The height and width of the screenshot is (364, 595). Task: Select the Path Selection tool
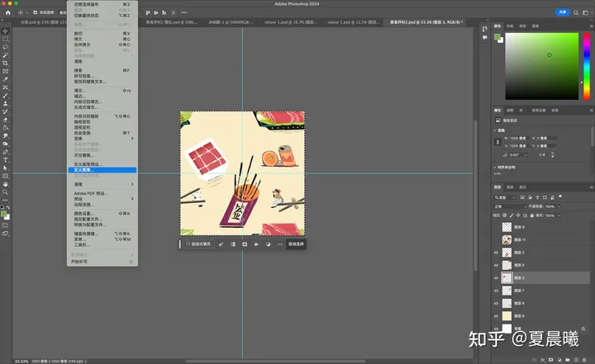[x=5, y=168]
